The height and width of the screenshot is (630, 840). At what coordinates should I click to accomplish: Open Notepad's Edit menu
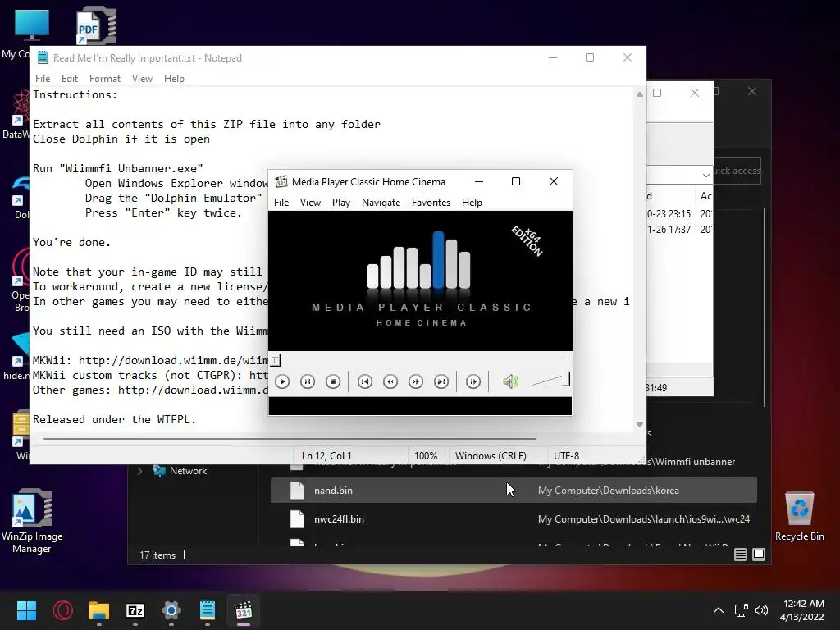70,79
